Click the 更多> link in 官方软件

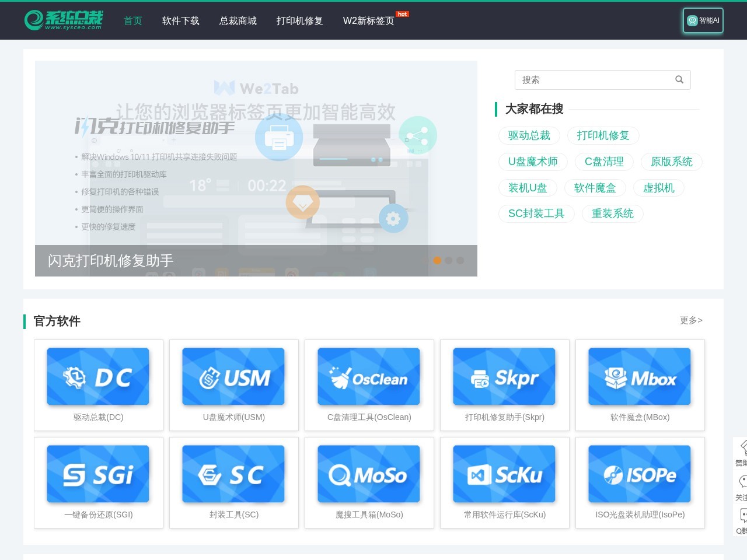(691, 320)
